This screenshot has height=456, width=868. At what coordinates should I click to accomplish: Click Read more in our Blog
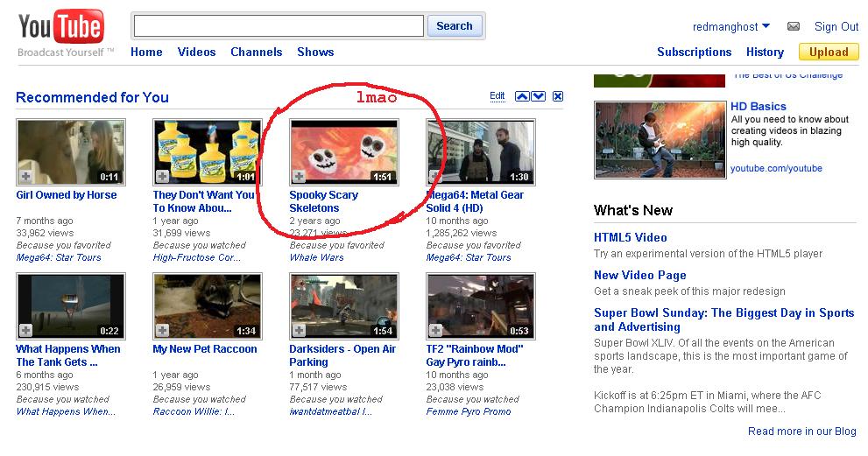pyautogui.click(x=802, y=431)
